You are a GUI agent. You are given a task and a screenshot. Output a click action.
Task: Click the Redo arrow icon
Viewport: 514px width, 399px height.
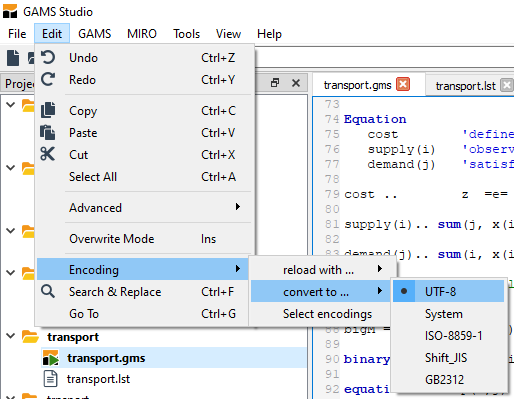click(x=48, y=79)
